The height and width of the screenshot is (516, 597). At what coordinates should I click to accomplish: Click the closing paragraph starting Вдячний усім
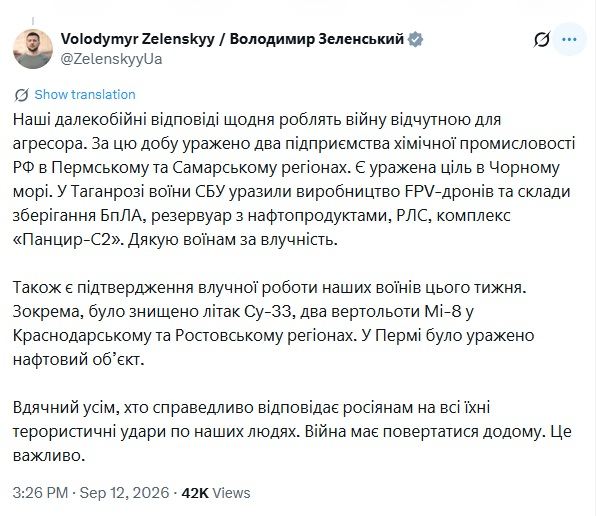tap(292, 431)
